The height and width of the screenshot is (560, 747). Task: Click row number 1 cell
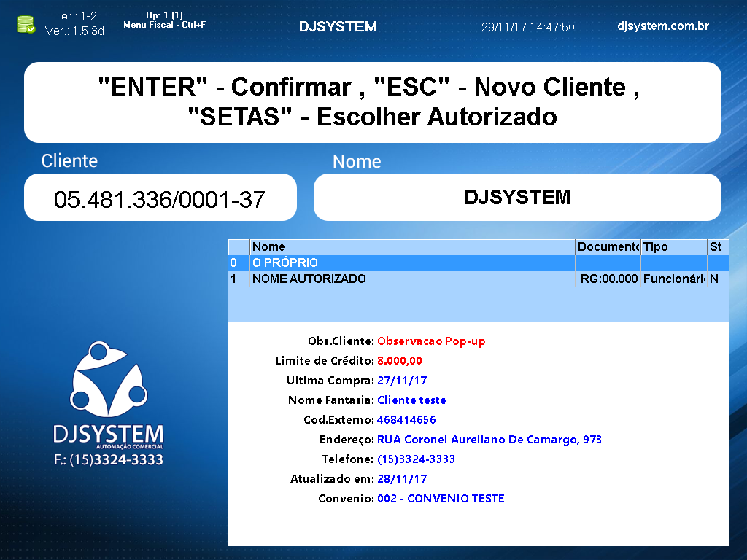coord(239,279)
